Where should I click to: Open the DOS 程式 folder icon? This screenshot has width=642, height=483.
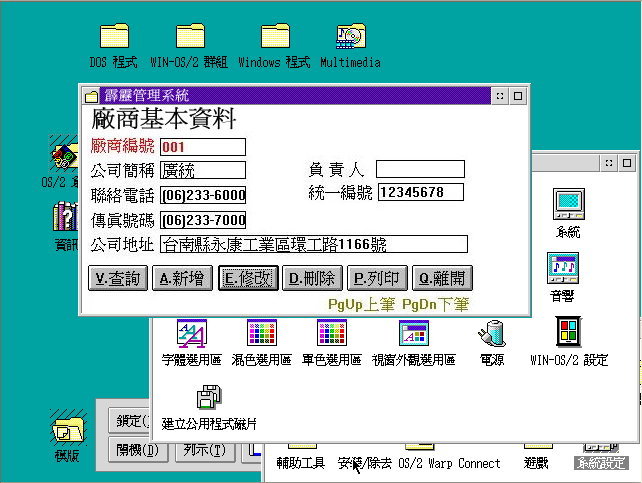115,36
